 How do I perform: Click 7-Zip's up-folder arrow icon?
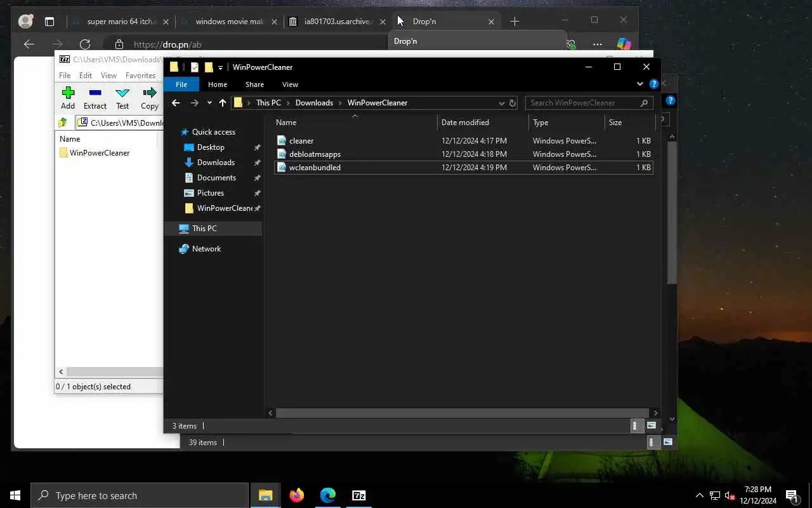click(63, 123)
